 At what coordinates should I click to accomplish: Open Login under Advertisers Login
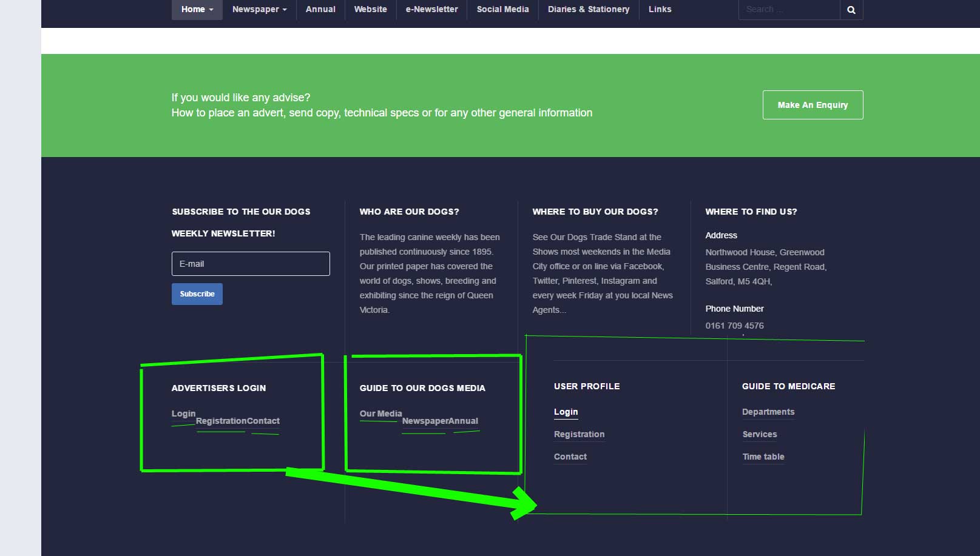183,414
